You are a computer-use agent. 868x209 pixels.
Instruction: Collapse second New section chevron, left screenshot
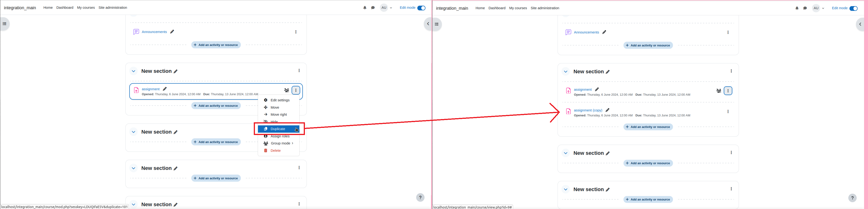[x=133, y=132]
